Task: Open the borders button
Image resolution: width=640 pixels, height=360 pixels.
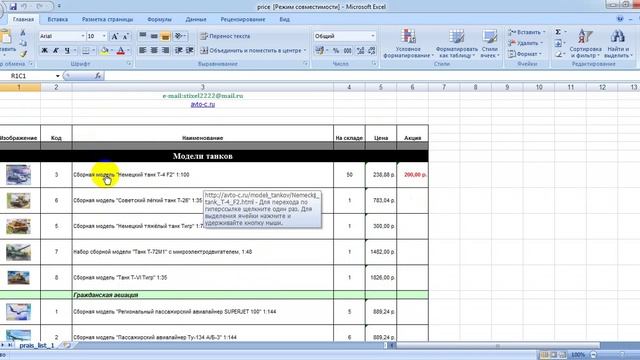Action: click(86, 51)
